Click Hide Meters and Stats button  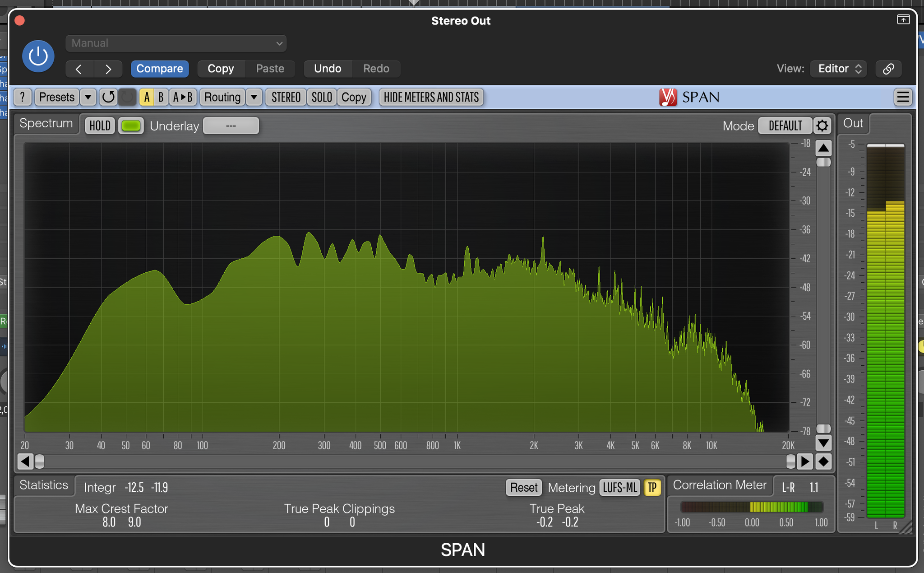click(x=431, y=97)
